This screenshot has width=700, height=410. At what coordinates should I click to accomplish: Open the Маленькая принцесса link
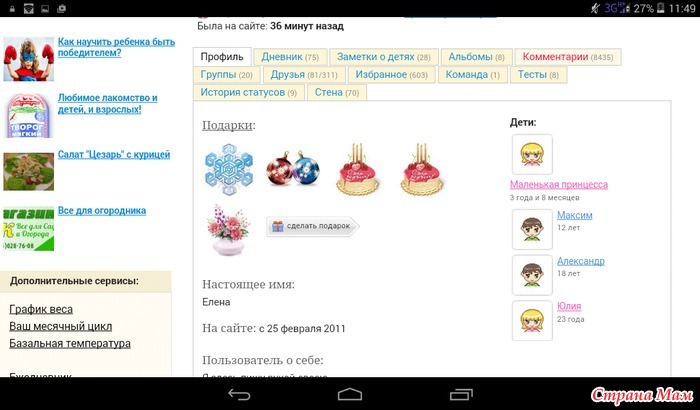pyautogui.click(x=559, y=184)
